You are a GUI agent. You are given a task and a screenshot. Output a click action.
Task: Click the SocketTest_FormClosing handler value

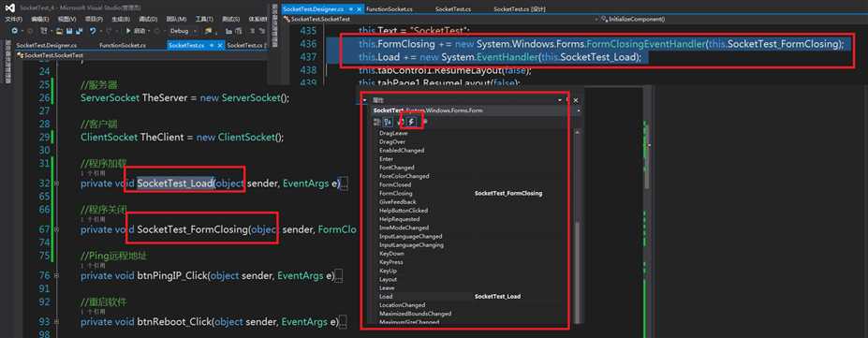pyautogui.click(x=508, y=194)
